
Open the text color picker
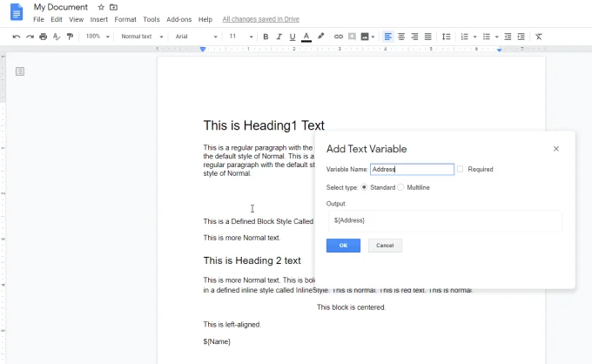(x=306, y=37)
